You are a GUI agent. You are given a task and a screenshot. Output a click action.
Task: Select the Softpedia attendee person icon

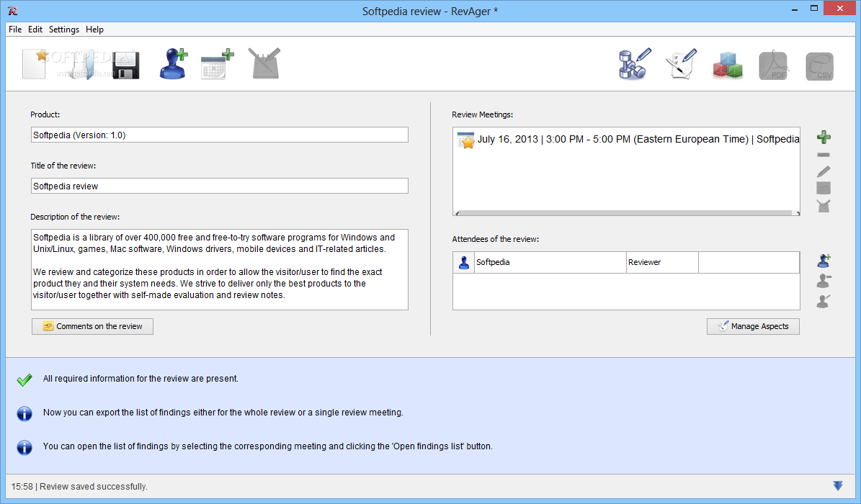(x=464, y=262)
